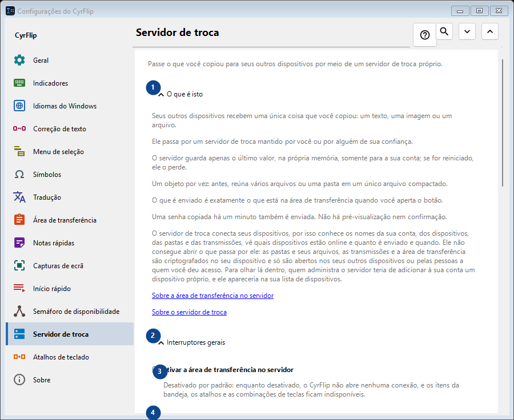This screenshot has width=514, height=420.
Task: Click the help question mark button
Action: (x=425, y=35)
